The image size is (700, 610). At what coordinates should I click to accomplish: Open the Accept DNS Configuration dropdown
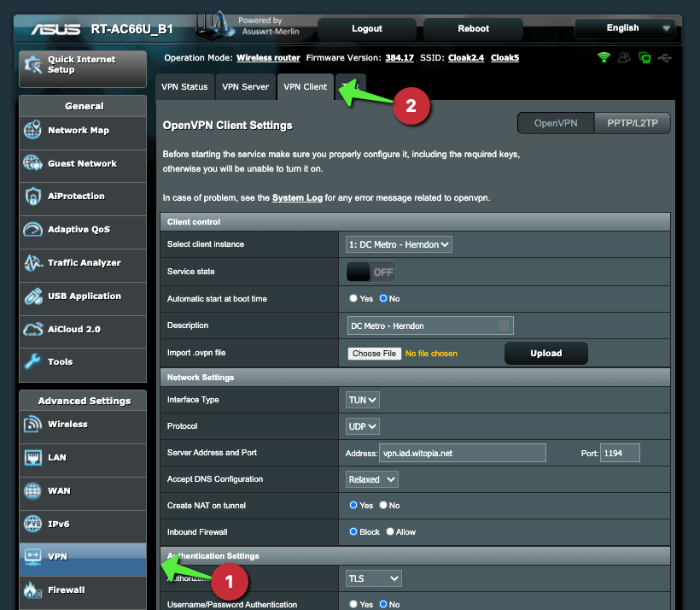[x=371, y=479]
